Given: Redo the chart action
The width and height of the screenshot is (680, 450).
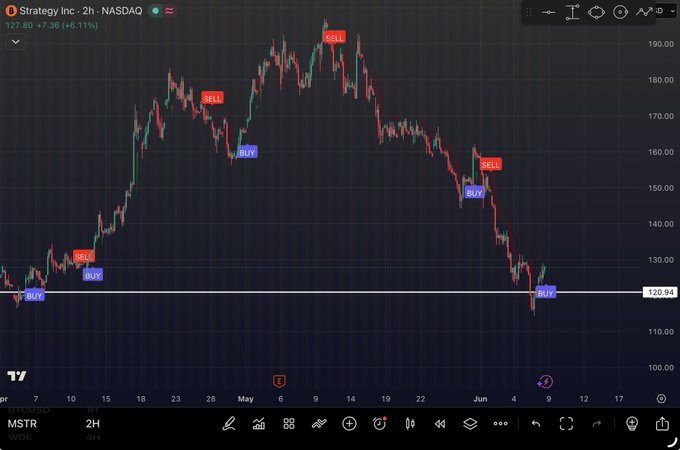Looking at the screenshot, I should click(x=597, y=424).
